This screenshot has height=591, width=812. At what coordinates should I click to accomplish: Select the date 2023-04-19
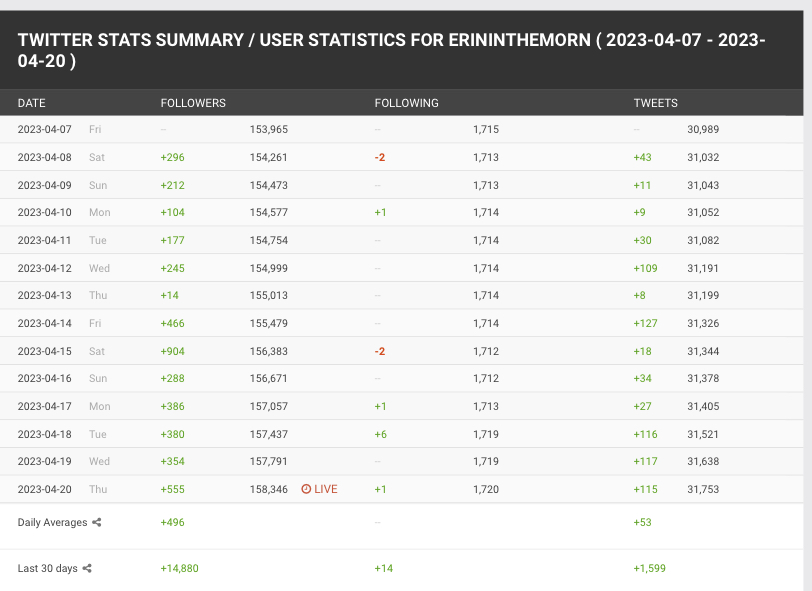[x=45, y=461]
